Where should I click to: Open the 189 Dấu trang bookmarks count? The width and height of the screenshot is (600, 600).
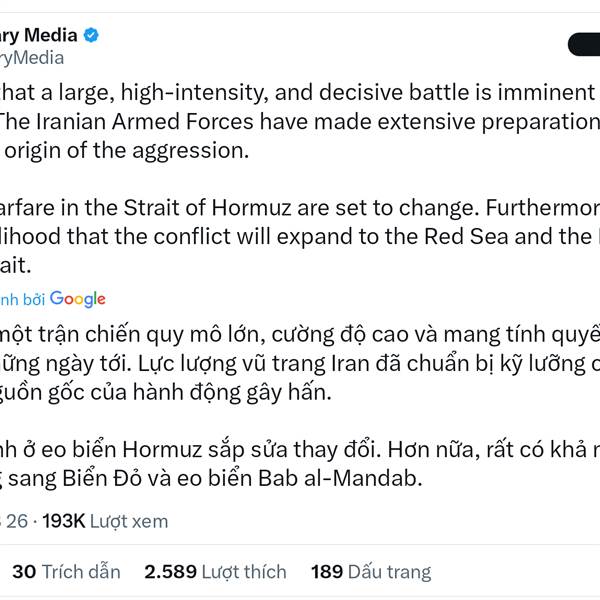coord(370,572)
